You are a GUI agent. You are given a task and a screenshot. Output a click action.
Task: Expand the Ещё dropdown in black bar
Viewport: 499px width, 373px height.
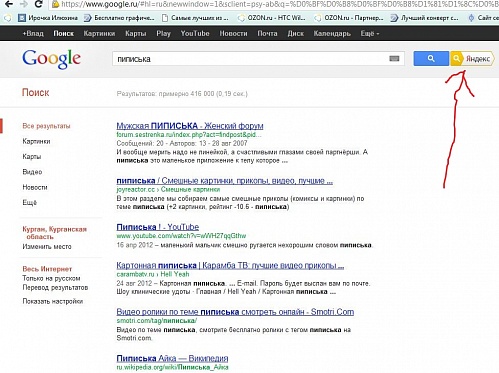click(370, 33)
